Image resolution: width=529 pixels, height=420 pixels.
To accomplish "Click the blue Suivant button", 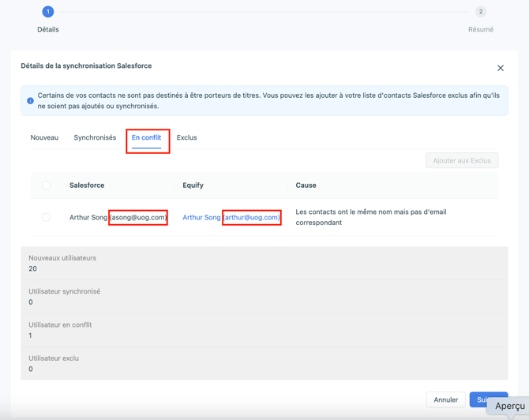I will click(489, 399).
